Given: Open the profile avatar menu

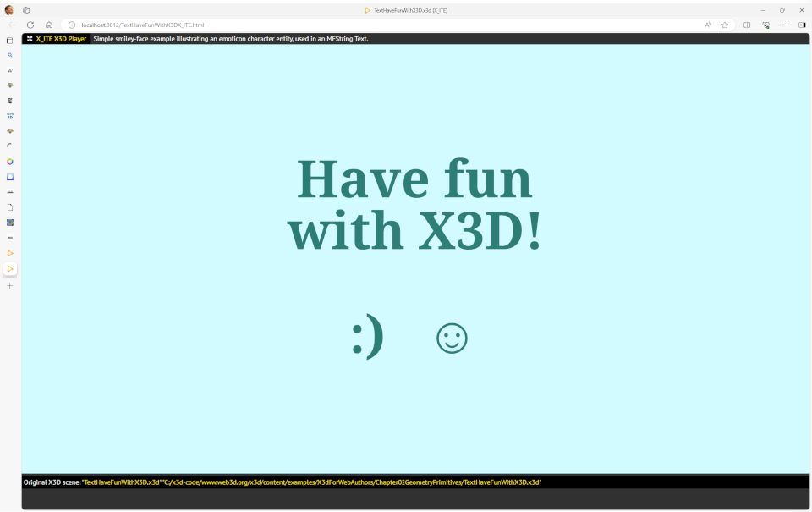Looking at the screenshot, I should tap(9, 10).
